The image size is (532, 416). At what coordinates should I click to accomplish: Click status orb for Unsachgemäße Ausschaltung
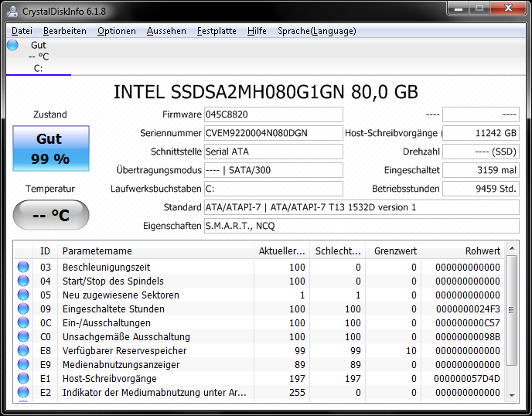23,336
